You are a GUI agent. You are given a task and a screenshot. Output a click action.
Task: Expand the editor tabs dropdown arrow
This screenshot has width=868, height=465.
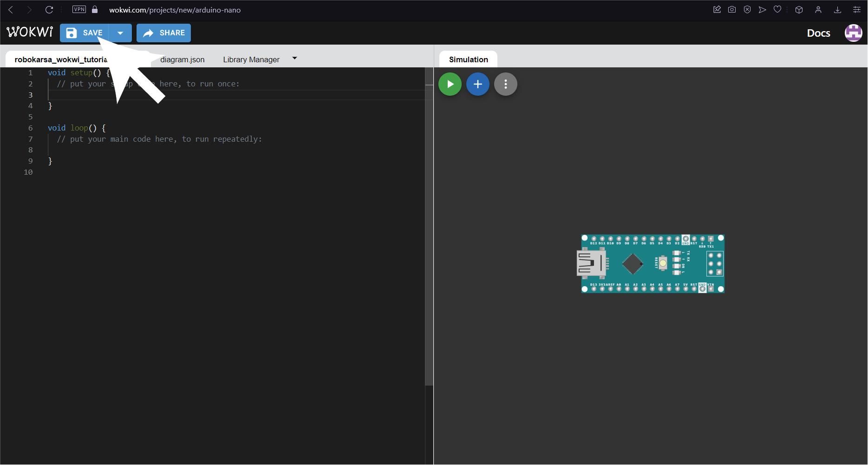click(294, 59)
